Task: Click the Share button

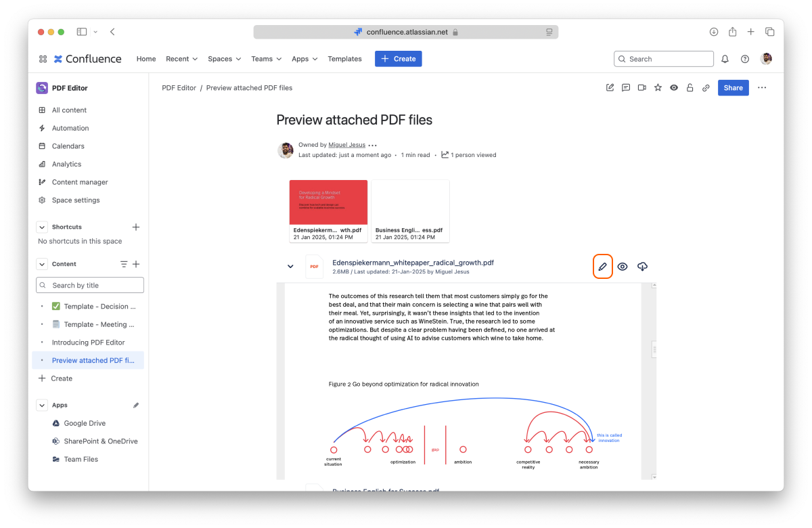Action: pos(733,87)
